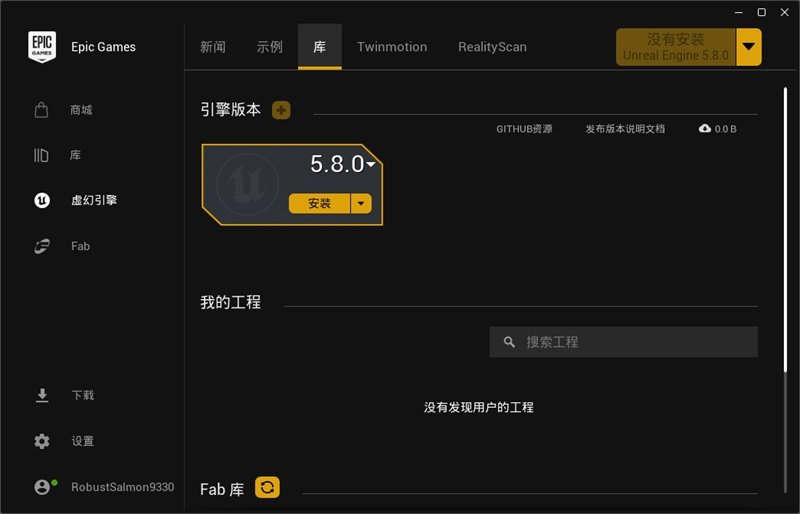Click the Epic Games title text
The image size is (800, 514).
point(104,47)
